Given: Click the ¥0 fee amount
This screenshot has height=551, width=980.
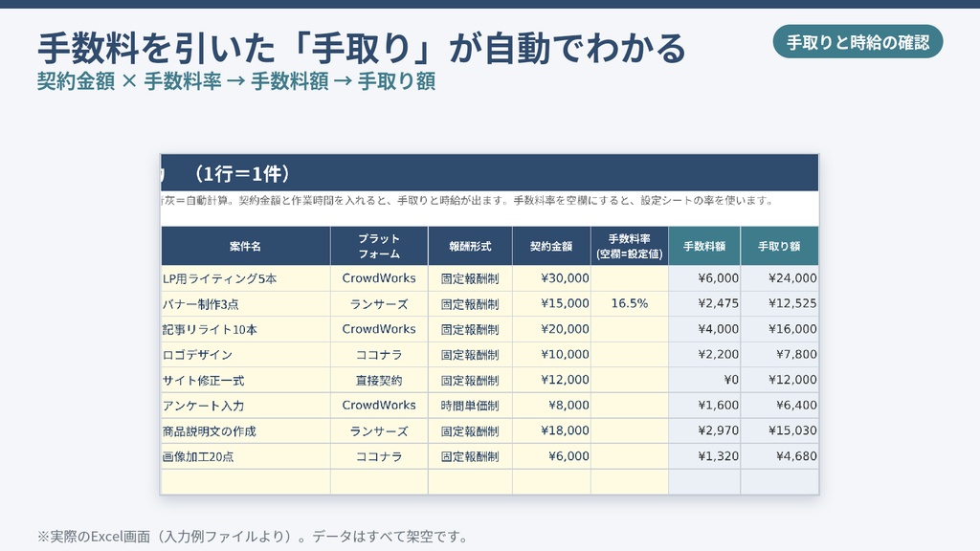Looking at the screenshot, I should [704, 381].
